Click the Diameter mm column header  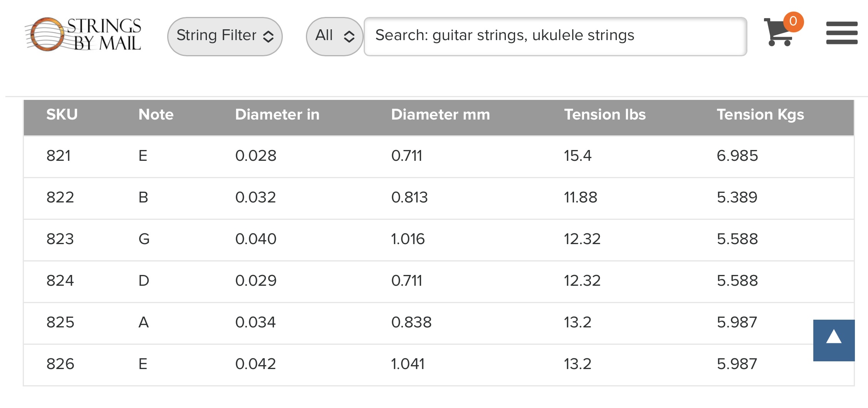click(x=440, y=115)
